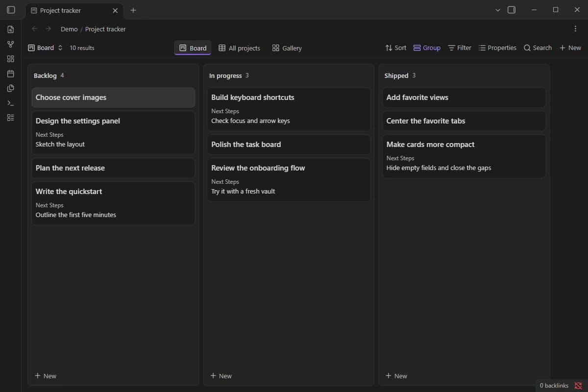Open the three-dot more options menu
The height and width of the screenshot is (392, 588).
tap(575, 29)
